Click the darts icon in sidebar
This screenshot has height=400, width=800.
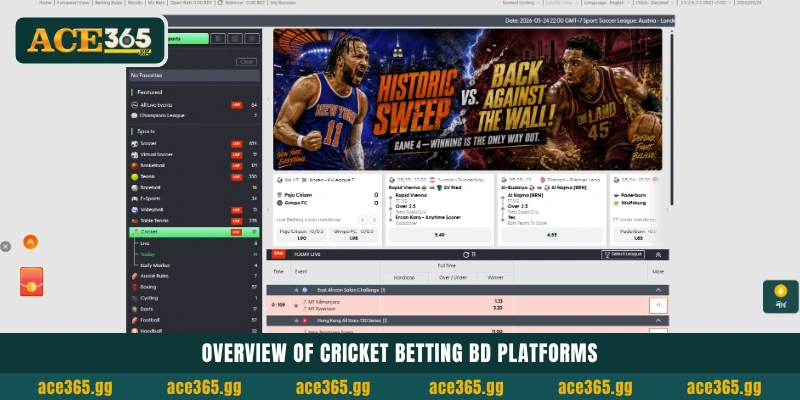pos(135,309)
